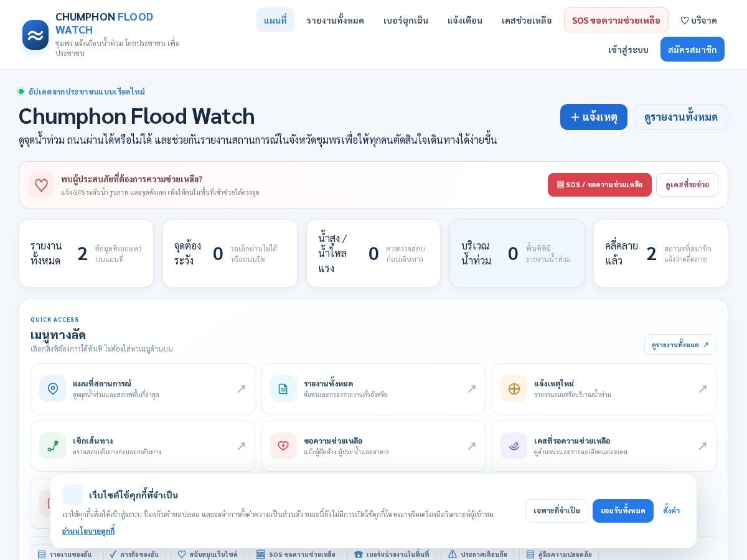Click the arrow on เคสที่รอความช่วยเหลือ card

[x=703, y=446]
